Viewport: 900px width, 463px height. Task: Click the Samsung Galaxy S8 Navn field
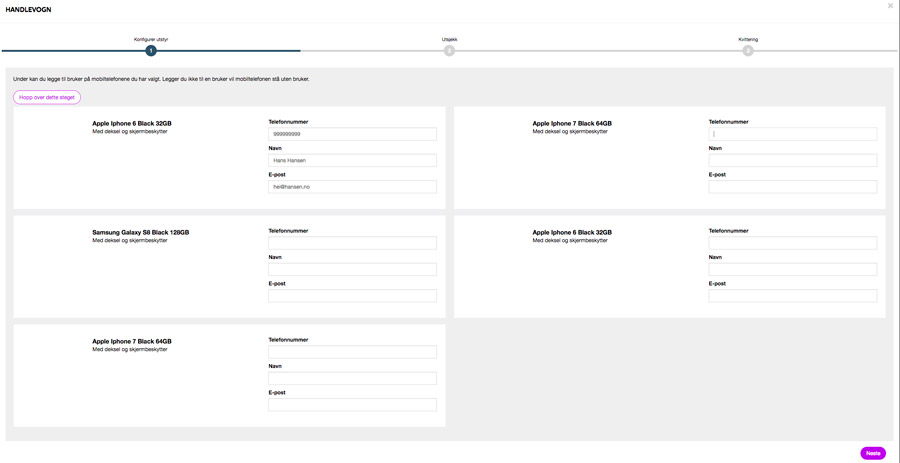click(352, 270)
